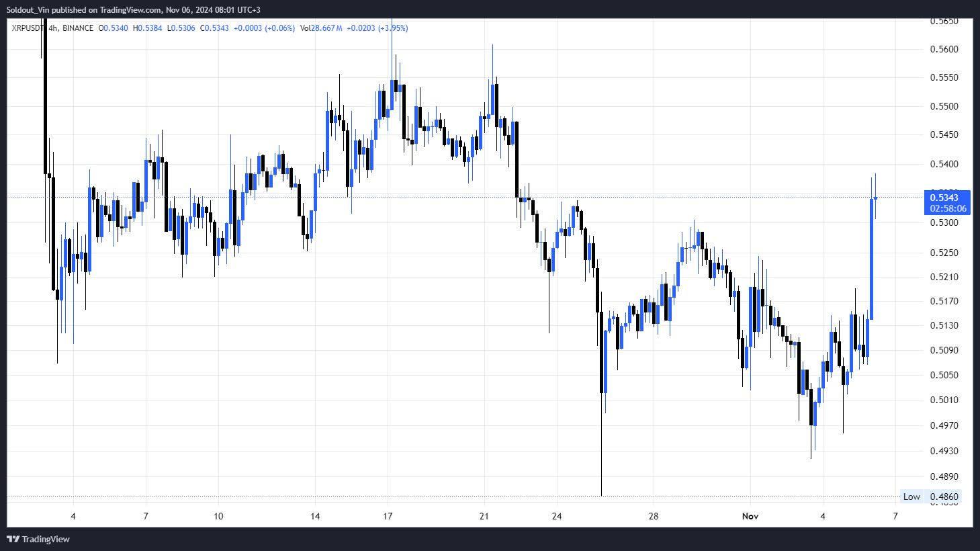The height and width of the screenshot is (551, 980).
Task: Click the 0.5010 price axis label
Action: pos(944,400)
